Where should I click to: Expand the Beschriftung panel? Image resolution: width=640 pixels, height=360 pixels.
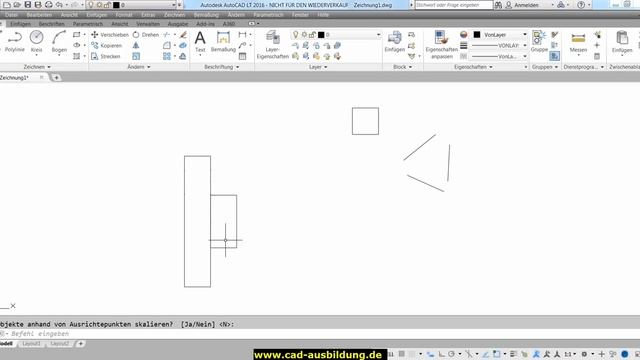222,67
